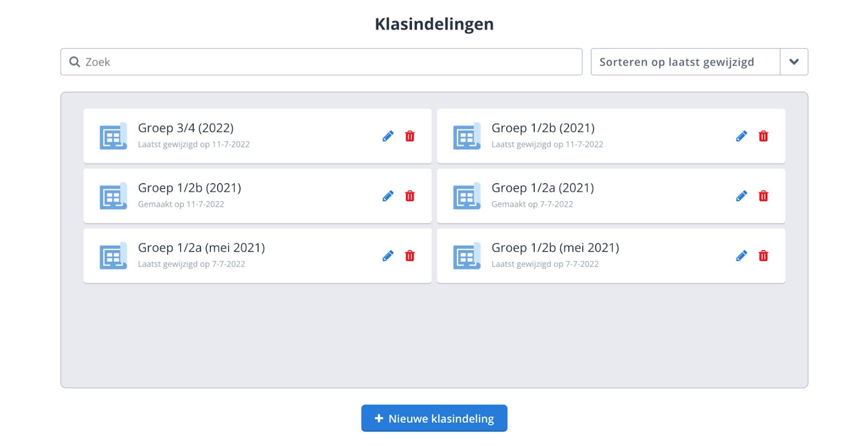
Task: Create a Nieuwe klasindeling
Action: point(435,418)
